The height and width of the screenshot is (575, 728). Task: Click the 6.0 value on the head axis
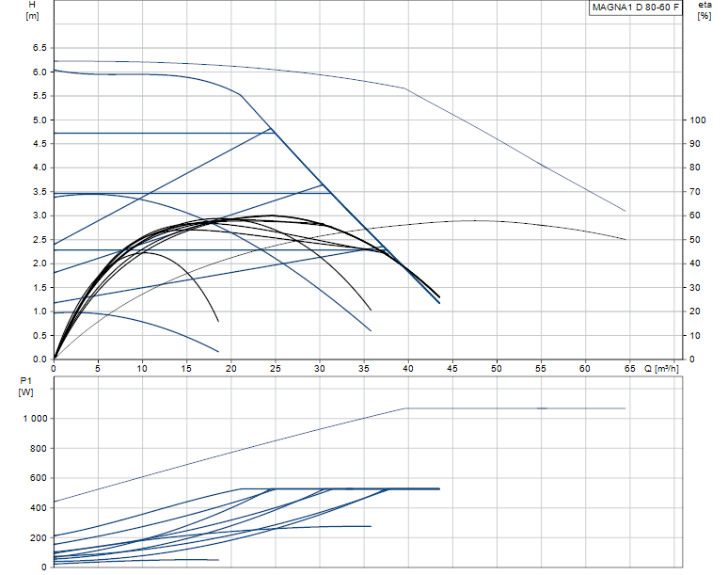pyautogui.click(x=40, y=72)
